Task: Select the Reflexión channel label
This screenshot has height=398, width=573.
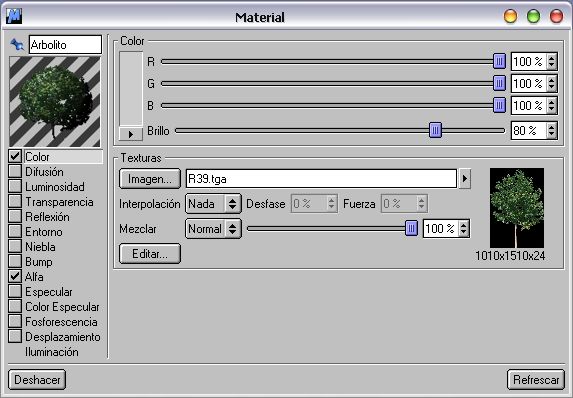Action: [47, 217]
